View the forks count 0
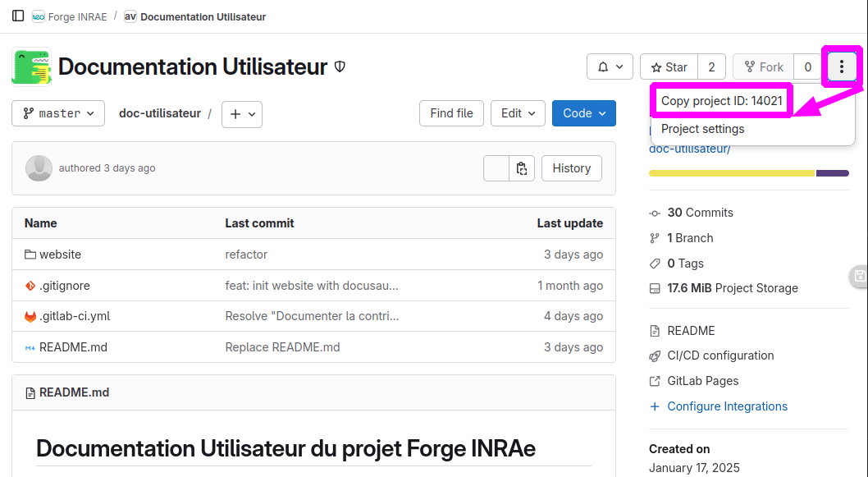This screenshot has width=868, height=477. pyautogui.click(x=807, y=67)
